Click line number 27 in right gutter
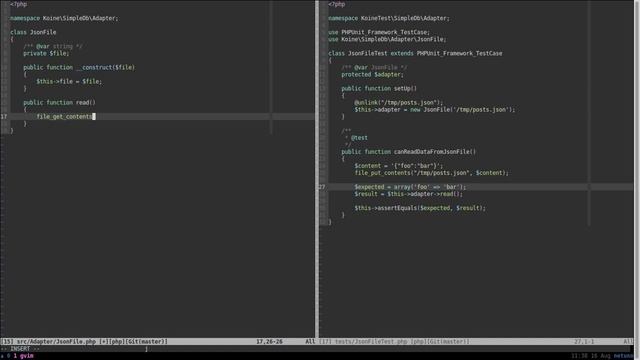This screenshot has width=640, height=360. pyautogui.click(x=322, y=187)
